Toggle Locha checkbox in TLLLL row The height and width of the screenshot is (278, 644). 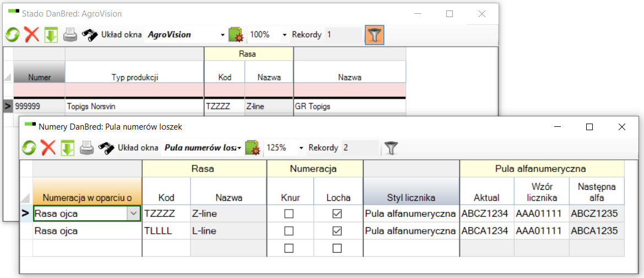tap(337, 231)
